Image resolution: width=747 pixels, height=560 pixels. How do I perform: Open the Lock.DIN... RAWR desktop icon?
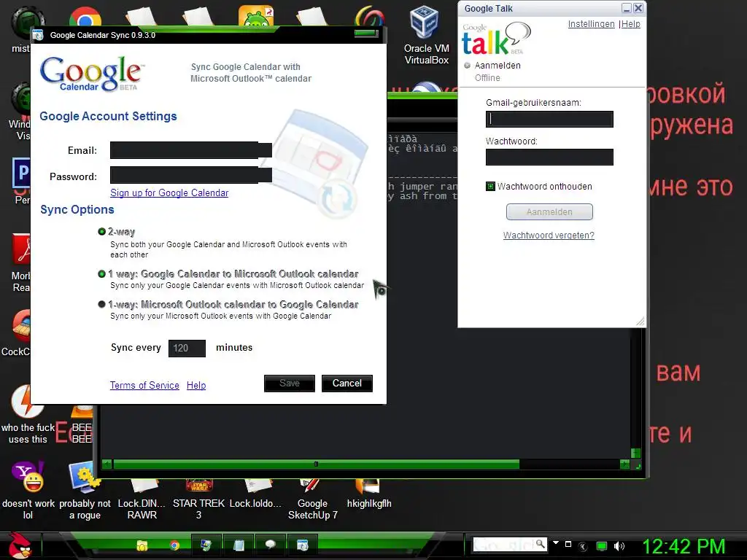142,500
